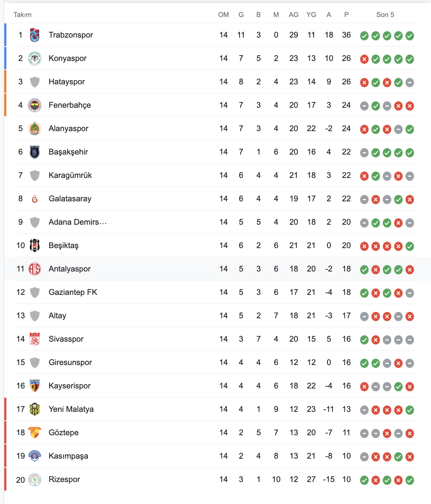The image size is (431, 504).
Task: Click the Konyaspor team logo
Action: 35,58
